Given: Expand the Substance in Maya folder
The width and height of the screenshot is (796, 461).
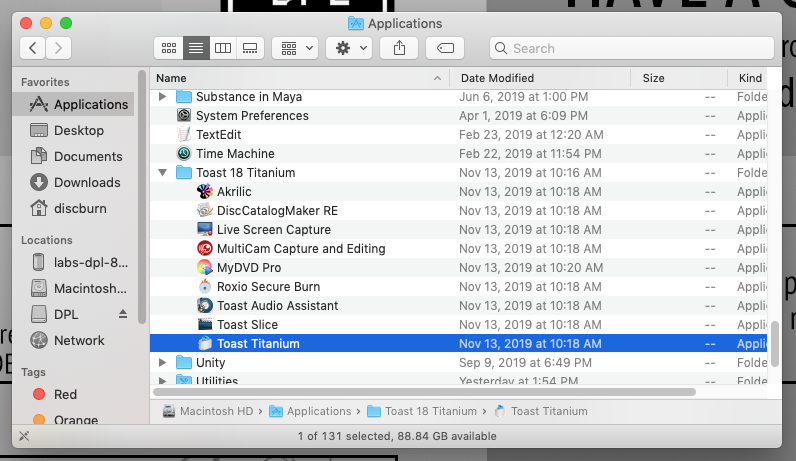Looking at the screenshot, I should tap(162, 96).
